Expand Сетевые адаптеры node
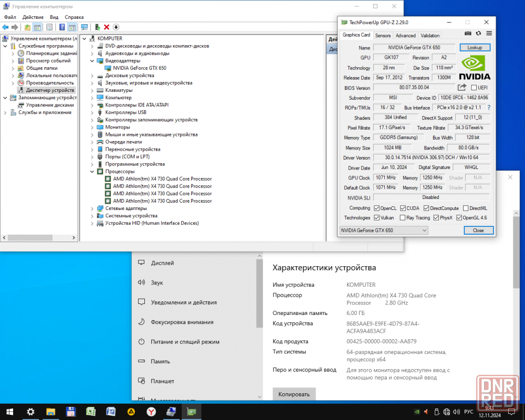Screen dimensions: 525x420 92,208
